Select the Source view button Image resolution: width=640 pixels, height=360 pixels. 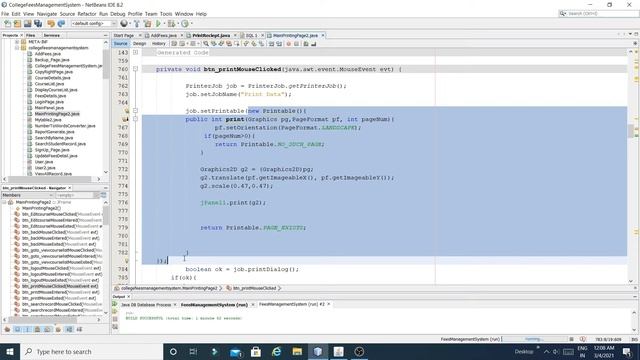(120, 44)
